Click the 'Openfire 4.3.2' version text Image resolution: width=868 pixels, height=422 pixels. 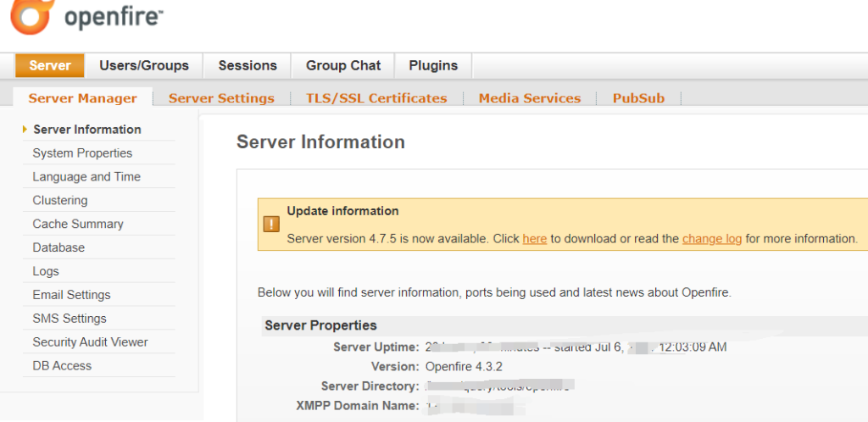[x=464, y=367]
